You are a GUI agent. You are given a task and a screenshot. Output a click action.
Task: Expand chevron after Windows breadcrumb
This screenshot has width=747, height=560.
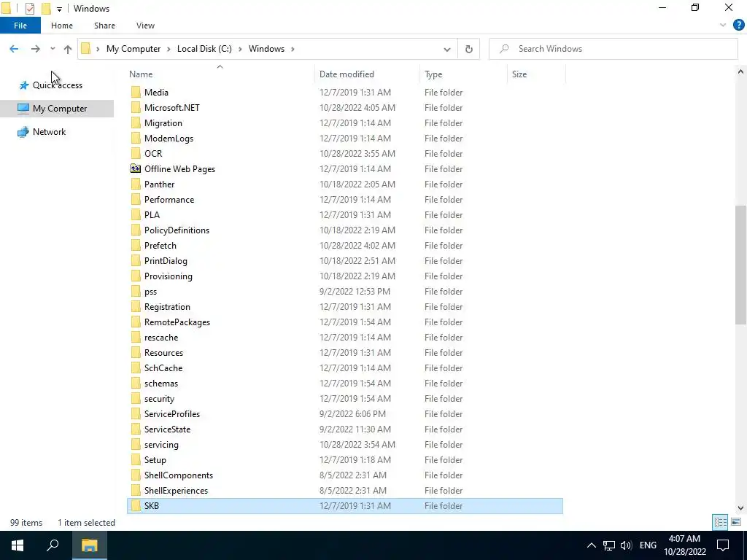click(293, 49)
